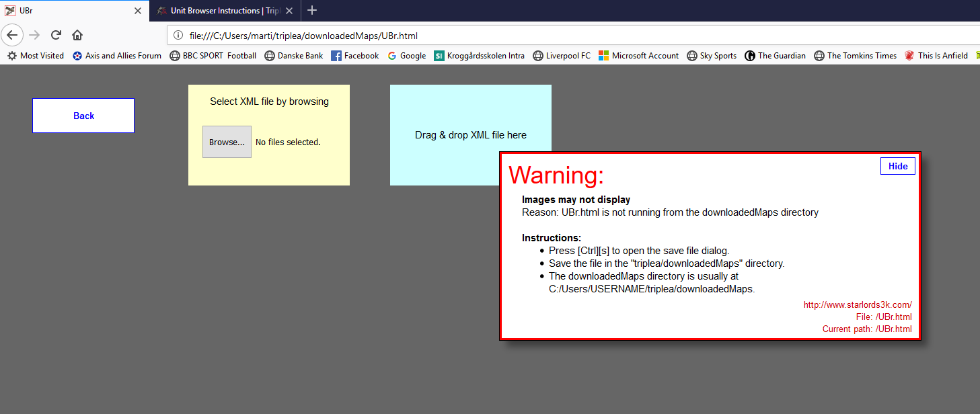Screen dimensions: 980x414
Task: Hide the Warning dialog
Action: coord(898,166)
